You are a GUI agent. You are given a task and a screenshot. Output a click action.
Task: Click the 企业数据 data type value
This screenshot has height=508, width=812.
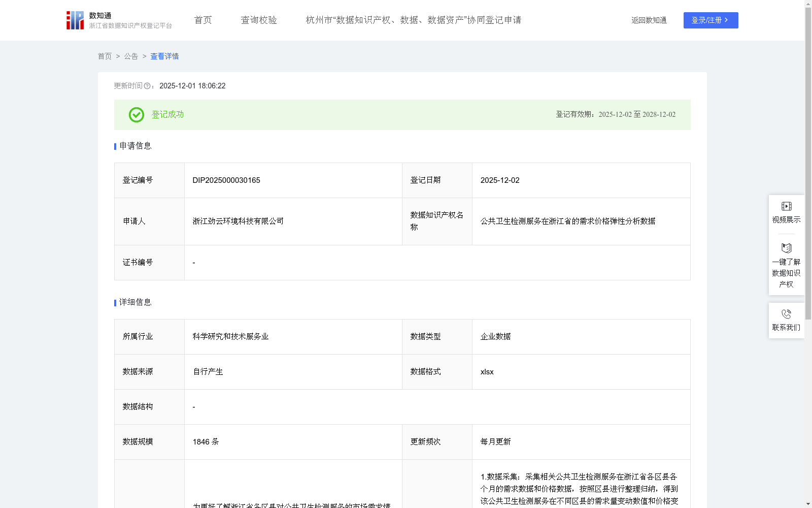click(x=495, y=337)
